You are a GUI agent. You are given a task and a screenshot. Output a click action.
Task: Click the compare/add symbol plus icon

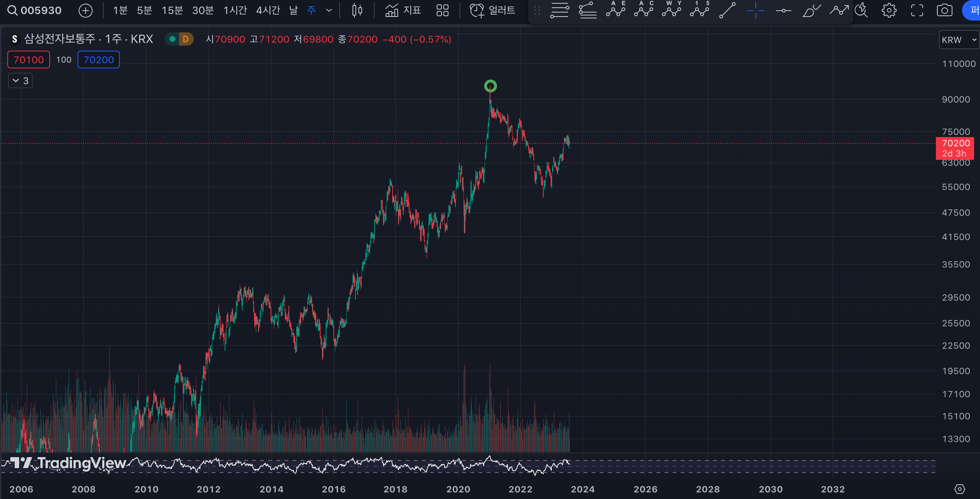click(x=86, y=10)
